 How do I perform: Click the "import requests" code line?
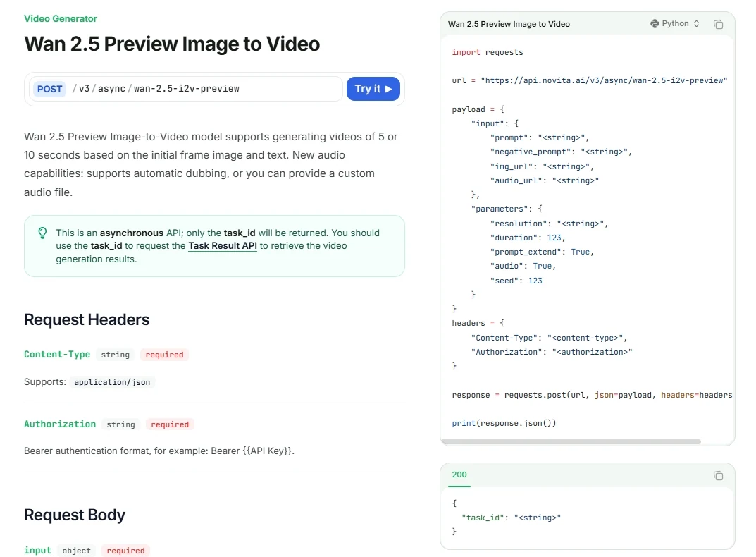pos(488,52)
